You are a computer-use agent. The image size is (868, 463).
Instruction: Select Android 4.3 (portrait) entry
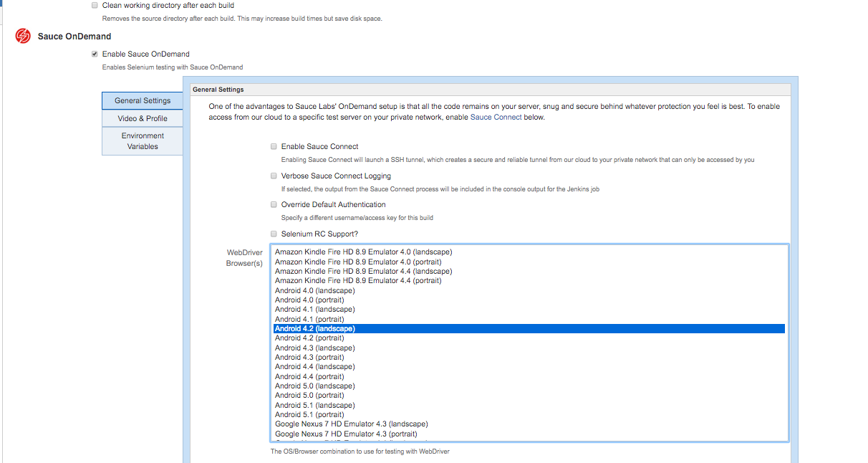point(529,357)
